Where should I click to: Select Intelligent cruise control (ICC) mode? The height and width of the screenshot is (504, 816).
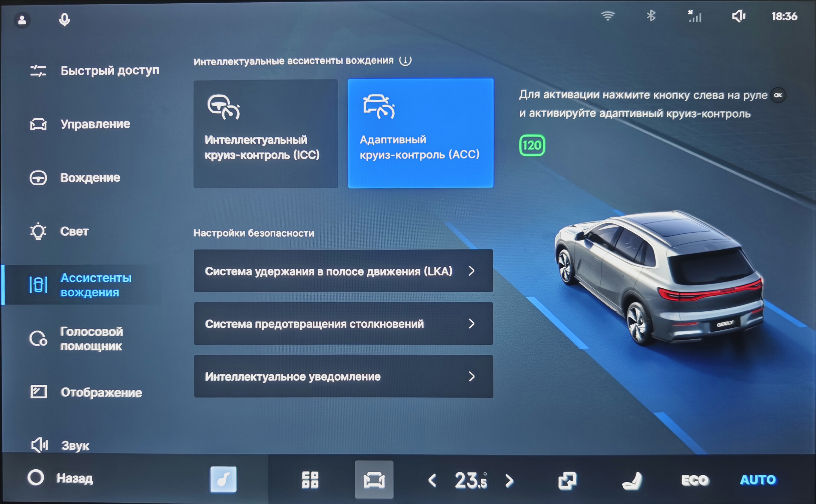[266, 134]
